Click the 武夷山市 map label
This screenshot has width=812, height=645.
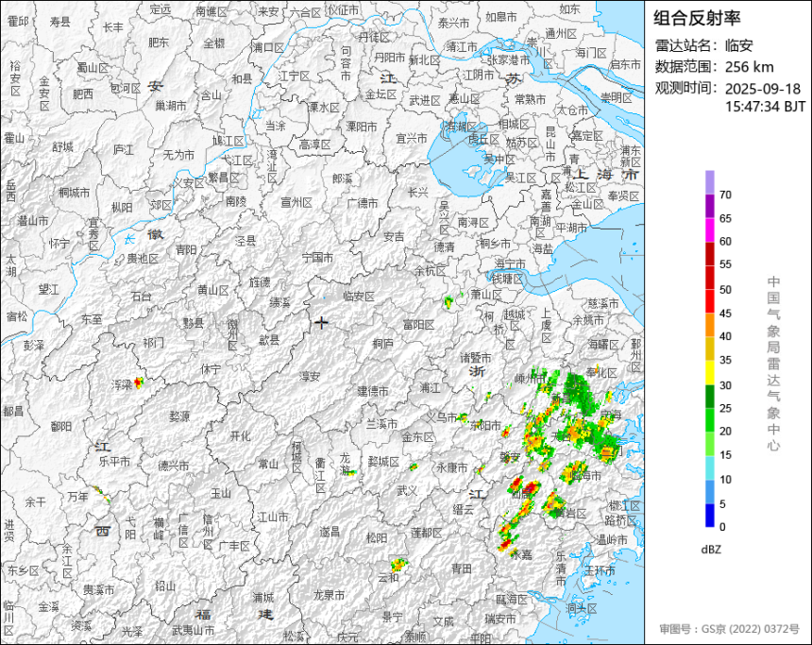pos(194,631)
